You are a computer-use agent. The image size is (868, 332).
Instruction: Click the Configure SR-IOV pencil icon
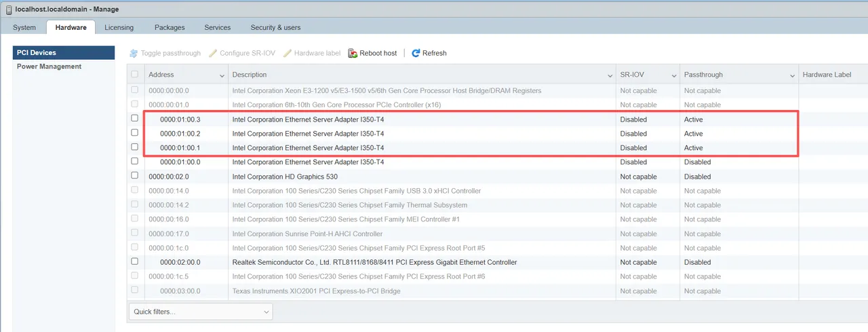click(x=213, y=53)
